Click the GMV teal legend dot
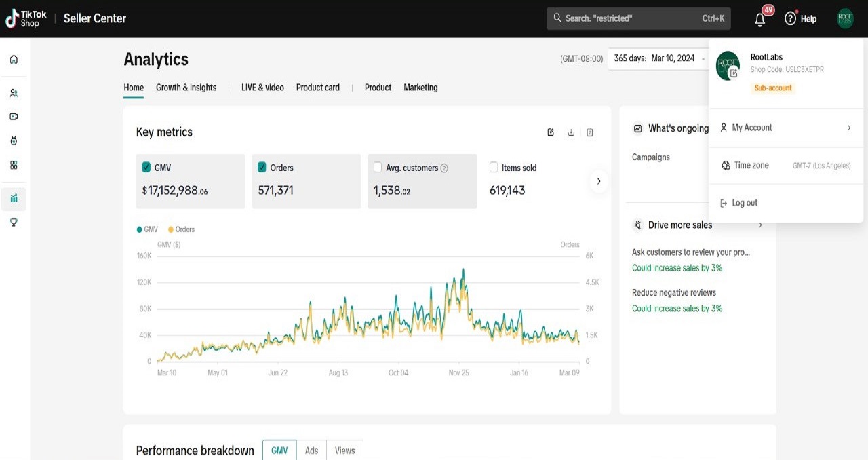868x460 pixels. (140, 229)
